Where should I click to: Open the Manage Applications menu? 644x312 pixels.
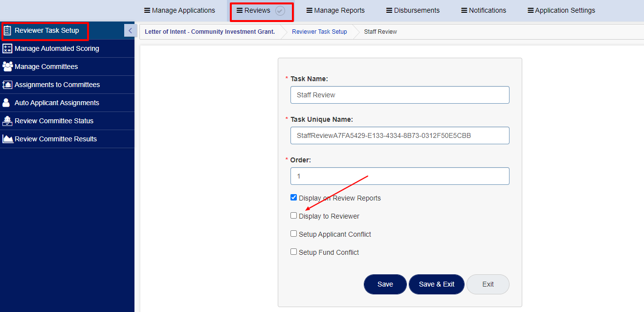tap(179, 10)
